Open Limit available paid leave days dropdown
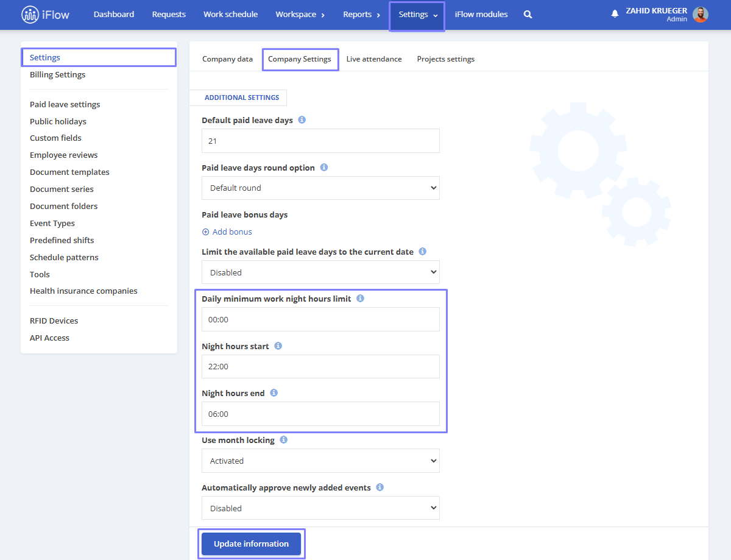The image size is (731, 560). [x=320, y=272]
